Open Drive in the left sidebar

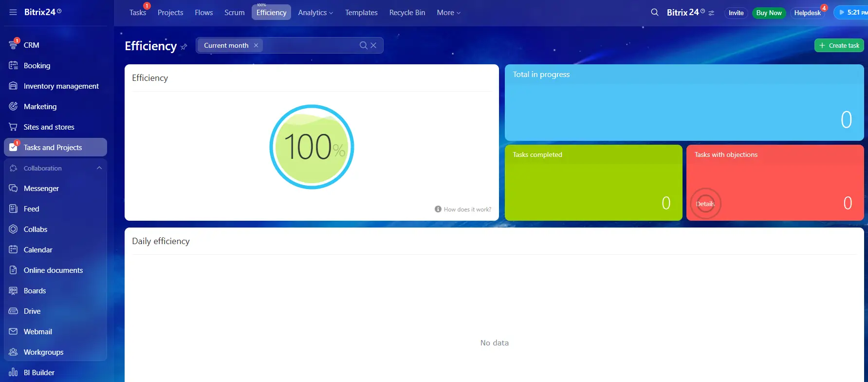[x=32, y=311]
